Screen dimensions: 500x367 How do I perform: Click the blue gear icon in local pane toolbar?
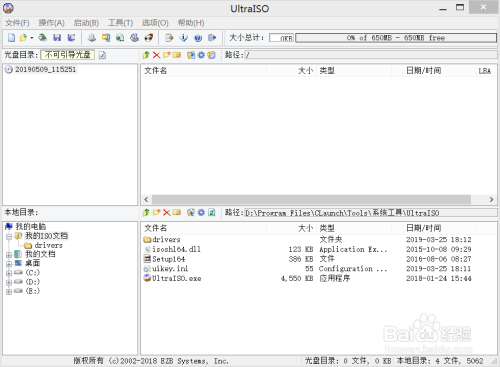click(201, 212)
